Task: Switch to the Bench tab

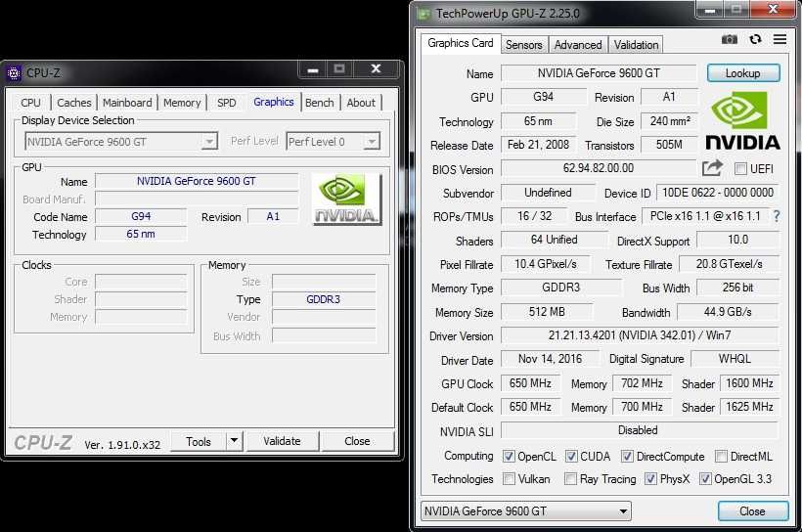Action: click(320, 103)
